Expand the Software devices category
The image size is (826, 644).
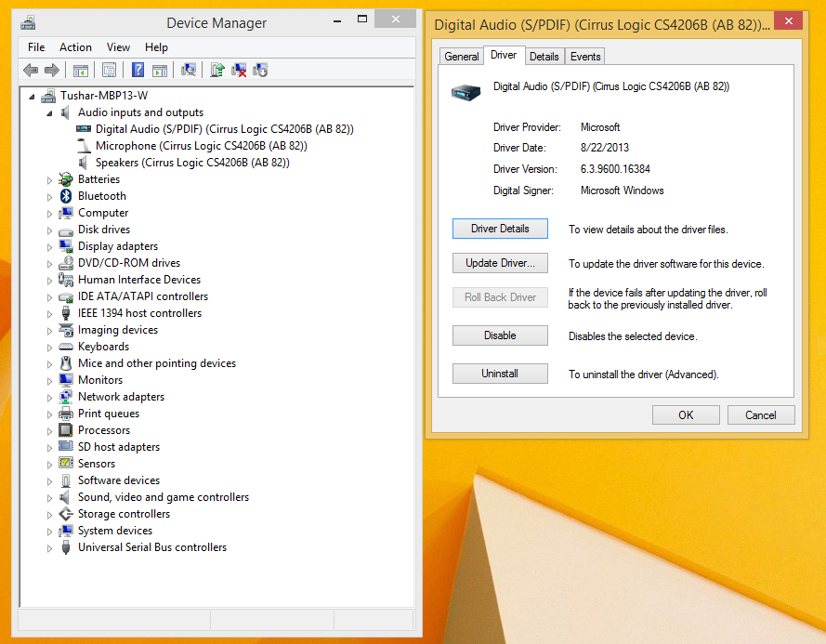tap(49, 481)
